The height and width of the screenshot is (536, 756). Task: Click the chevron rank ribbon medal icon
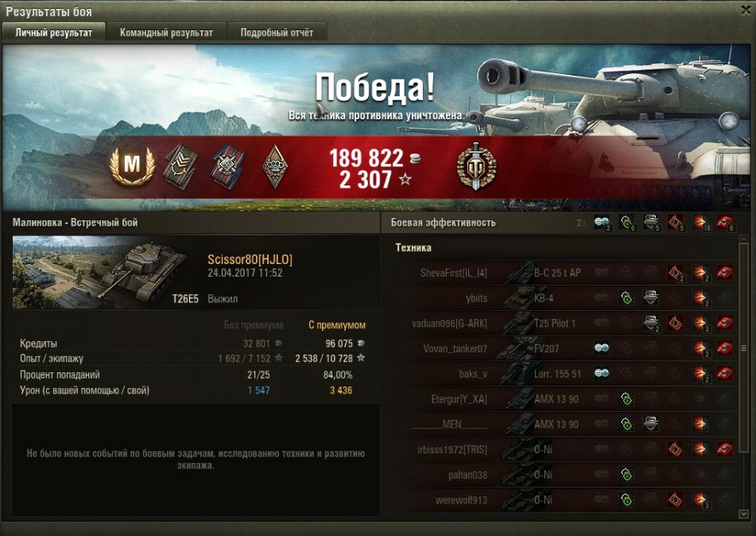(x=180, y=167)
